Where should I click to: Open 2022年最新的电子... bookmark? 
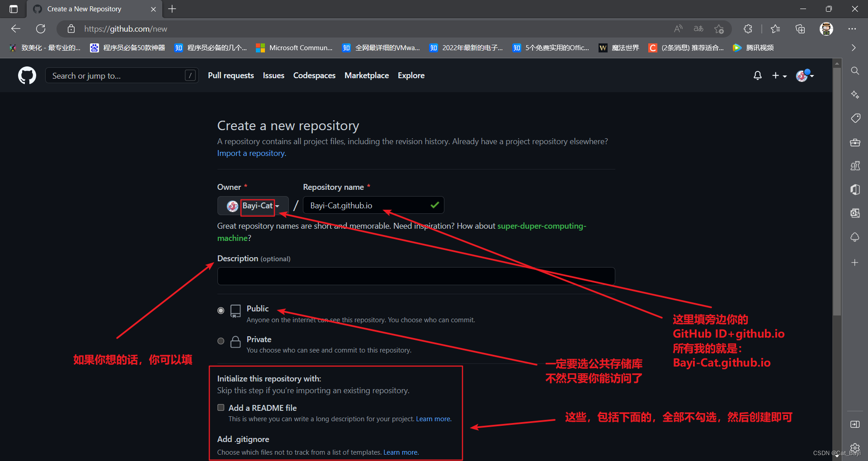click(466, 47)
